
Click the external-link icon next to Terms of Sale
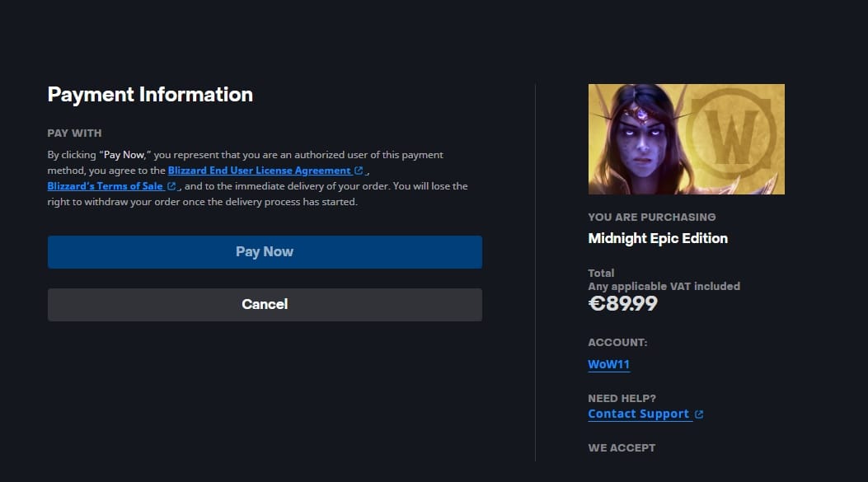pos(171,185)
